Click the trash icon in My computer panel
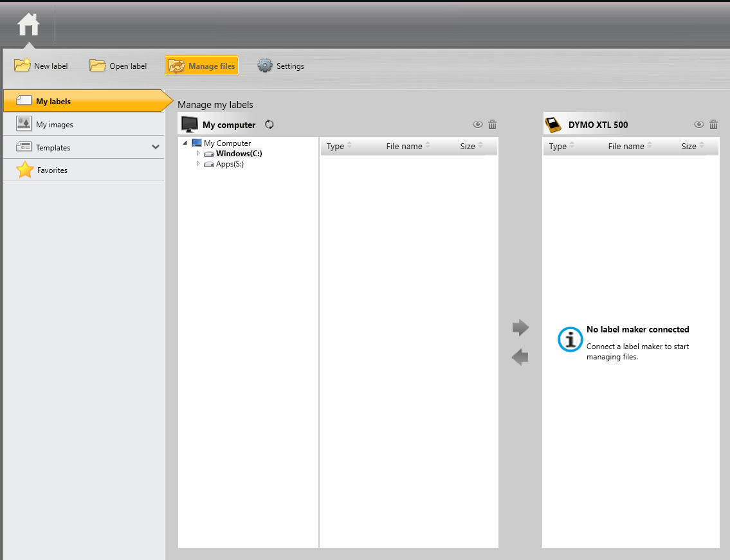Viewport: 730px width, 560px height. click(x=492, y=125)
